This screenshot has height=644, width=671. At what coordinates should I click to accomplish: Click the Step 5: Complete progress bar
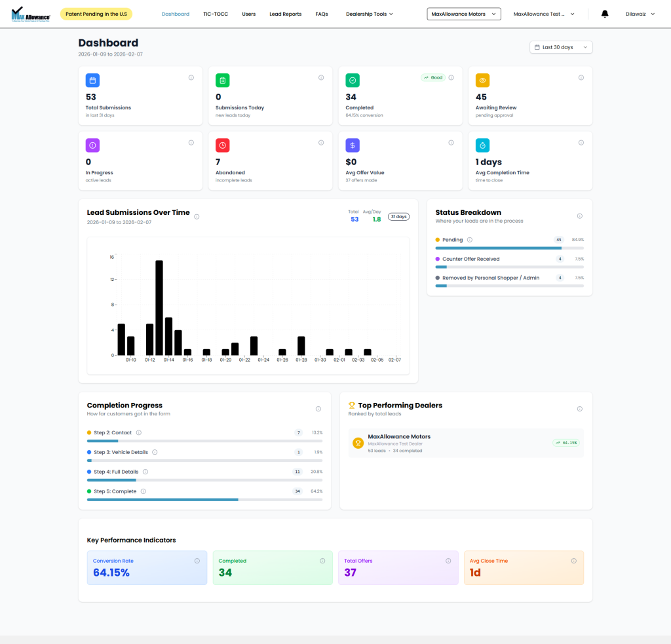click(204, 499)
